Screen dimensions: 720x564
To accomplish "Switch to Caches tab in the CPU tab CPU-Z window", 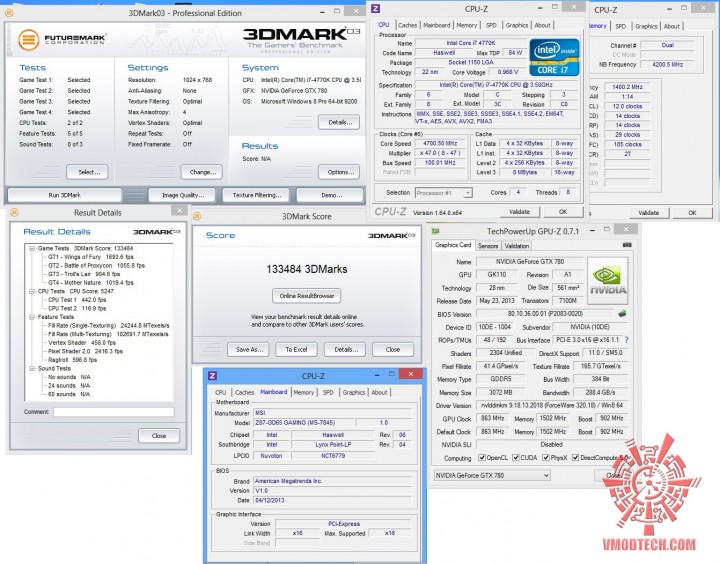I will click(x=407, y=25).
